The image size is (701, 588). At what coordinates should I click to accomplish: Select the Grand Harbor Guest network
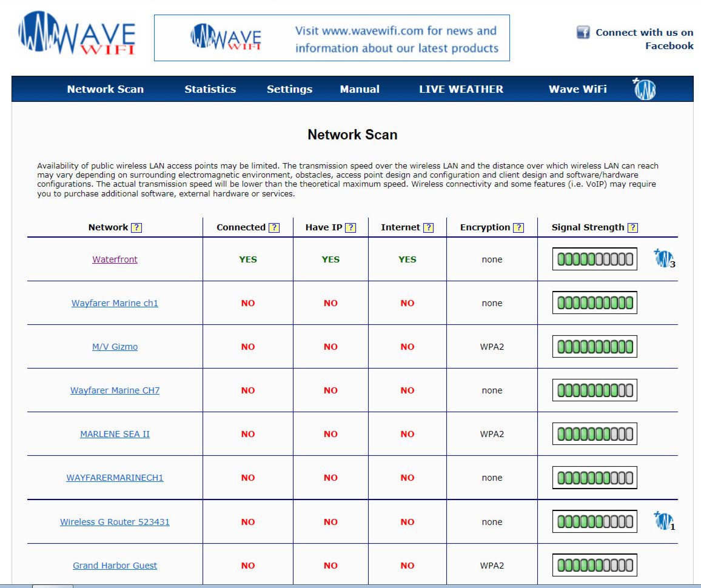tap(115, 566)
